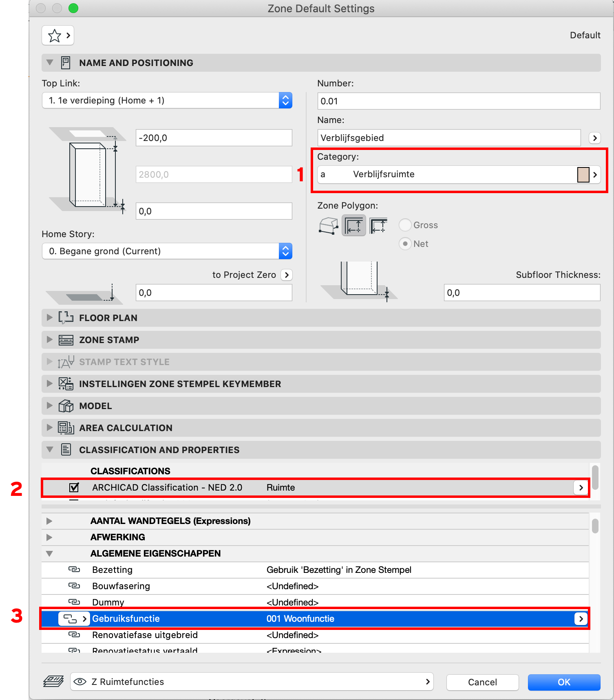The image size is (614, 700).
Task: Click link icon of Gebruiksfunctie row
Action: pos(74,619)
